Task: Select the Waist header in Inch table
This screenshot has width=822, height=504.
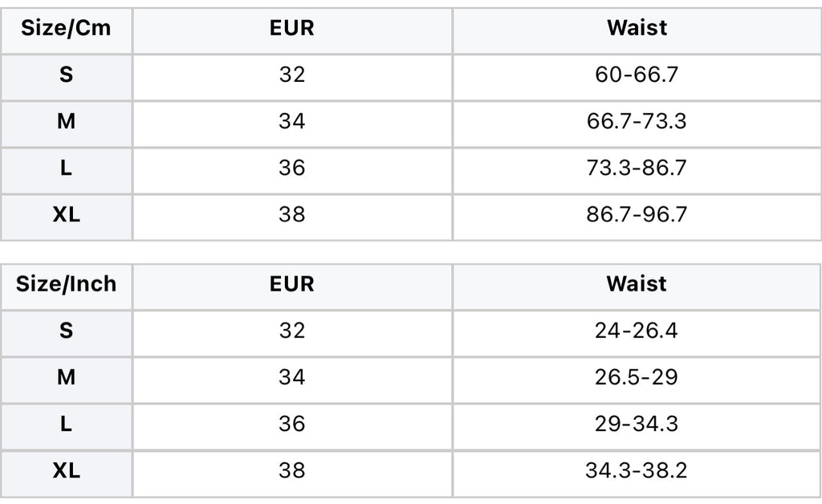Action: (x=637, y=284)
